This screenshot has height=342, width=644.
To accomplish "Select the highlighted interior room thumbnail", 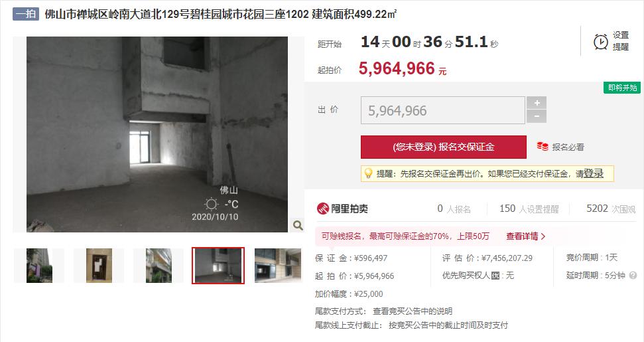I will tap(218, 266).
